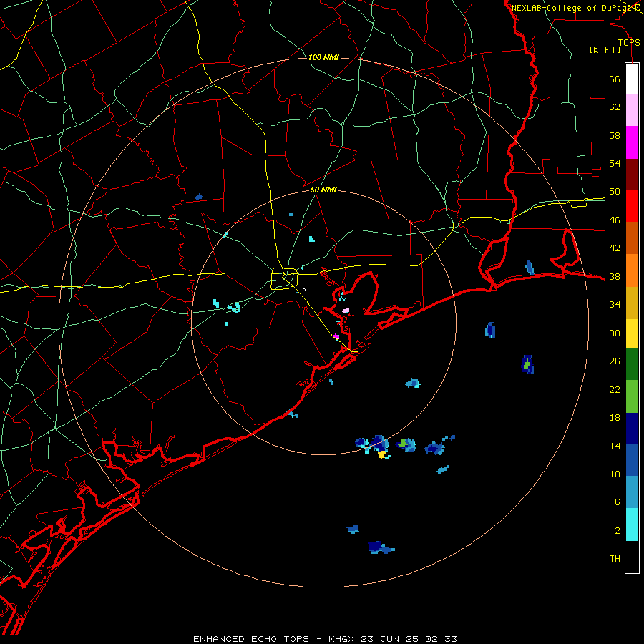Choose the bright yellow legend swatch
Screen dimensions: 644x644
coord(632,333)
